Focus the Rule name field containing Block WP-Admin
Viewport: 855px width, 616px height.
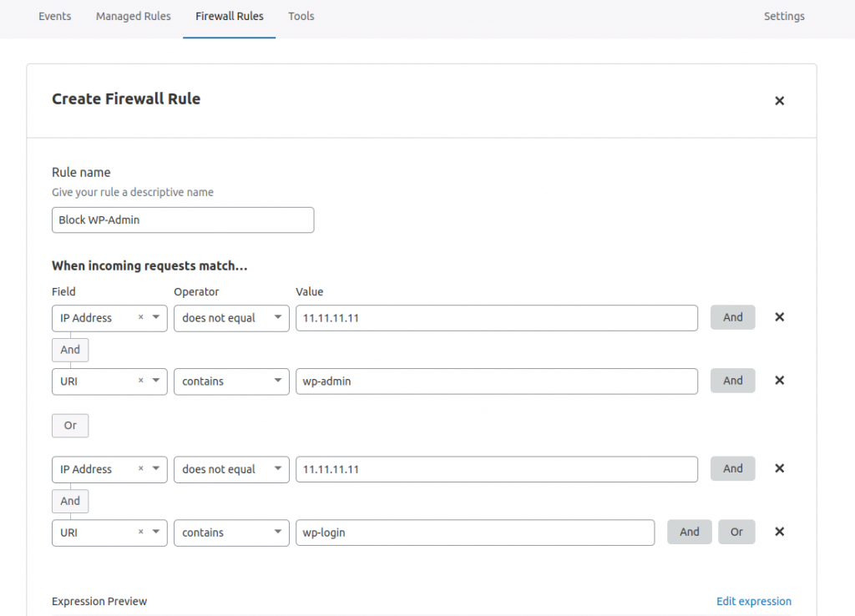[x=183, y=220]
